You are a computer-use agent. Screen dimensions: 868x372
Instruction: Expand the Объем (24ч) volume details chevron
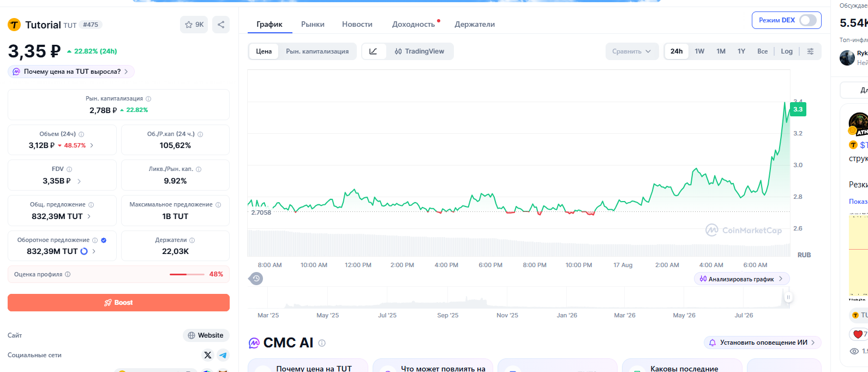point(92,146)
